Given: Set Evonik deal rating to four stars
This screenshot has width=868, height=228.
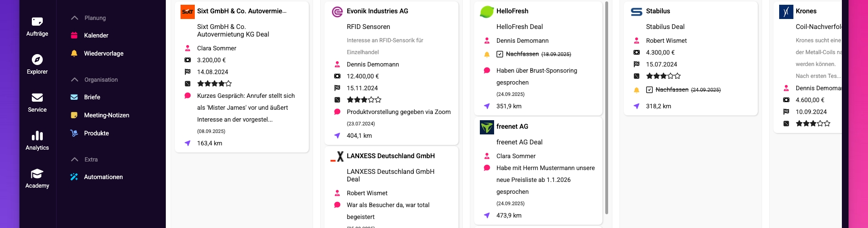Looking at the screenshot, I should point(372,100).
